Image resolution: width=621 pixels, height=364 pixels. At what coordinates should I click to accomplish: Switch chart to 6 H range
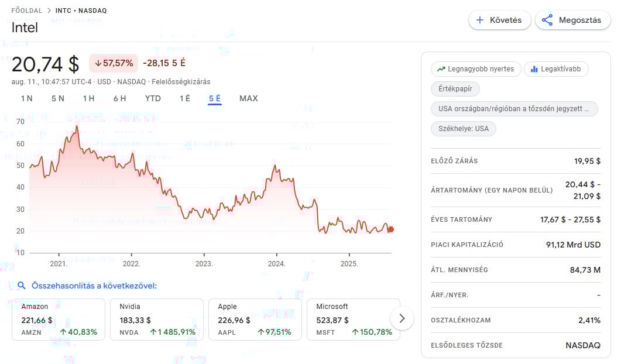(119, 99)
